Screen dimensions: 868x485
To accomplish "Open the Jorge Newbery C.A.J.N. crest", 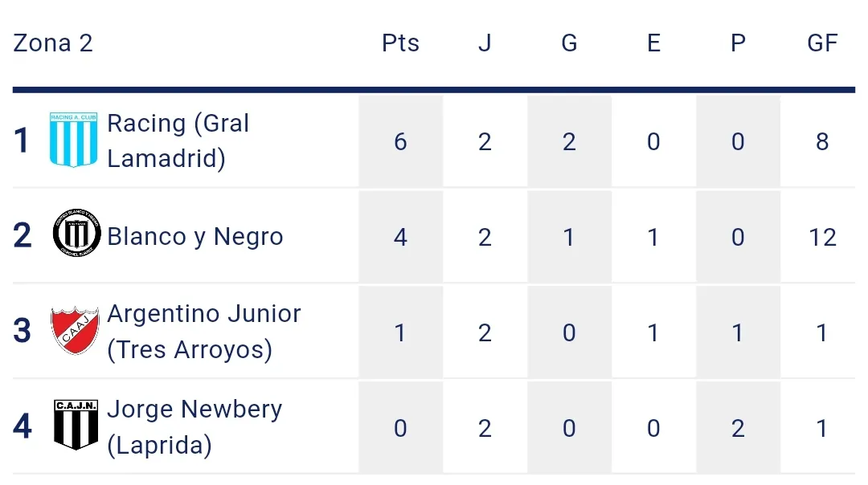I will pyautogui.click(x=76, y=426).
